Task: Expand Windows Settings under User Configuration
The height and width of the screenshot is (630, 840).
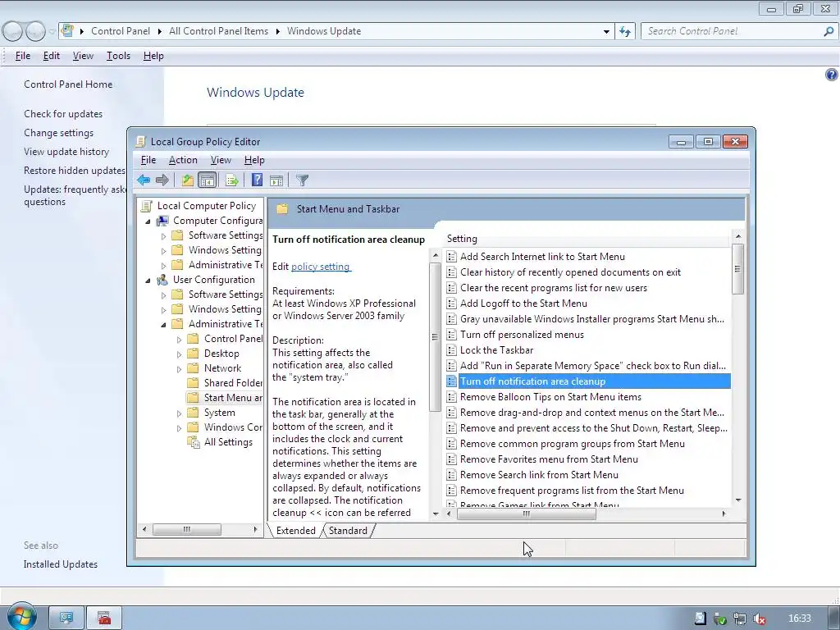Action: pos(163,310)
